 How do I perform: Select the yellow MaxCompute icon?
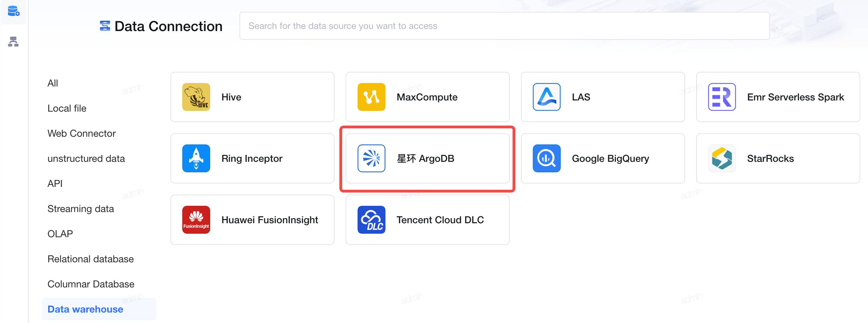pos(372,97)
